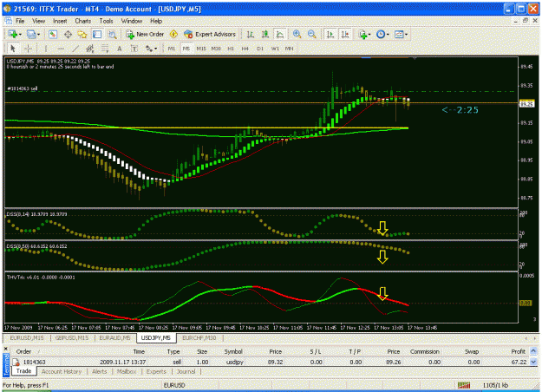
Task: Show the Market Watch window
Action: pos(53,34)
